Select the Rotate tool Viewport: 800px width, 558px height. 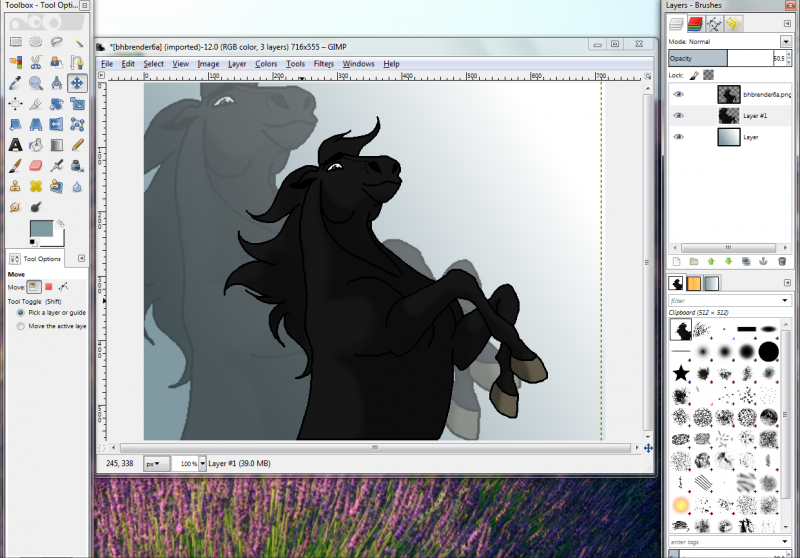pos(57,104)
